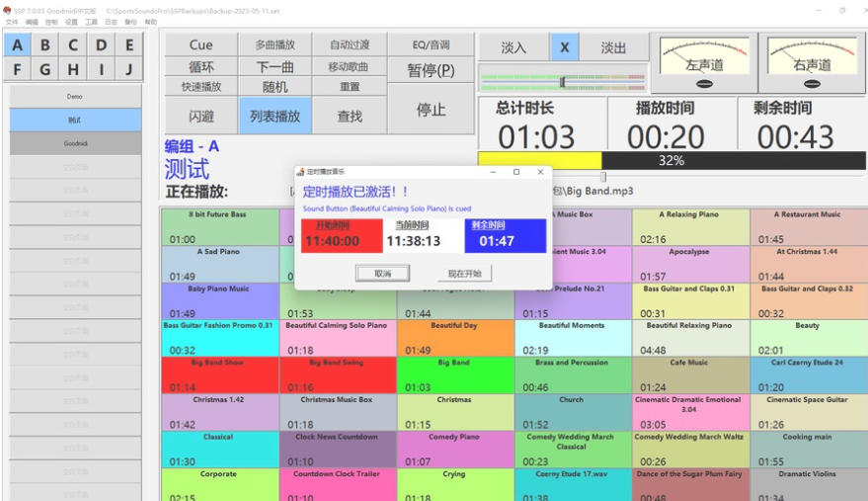Play the Big Band sound button
Viewport: 868px width, 501px height.
click(455, 376)
